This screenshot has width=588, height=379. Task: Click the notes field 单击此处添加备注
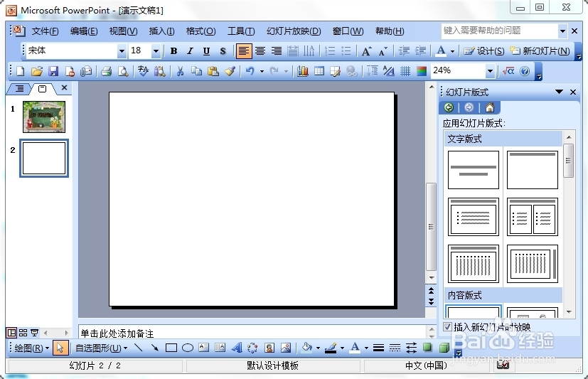pos(252,333)
